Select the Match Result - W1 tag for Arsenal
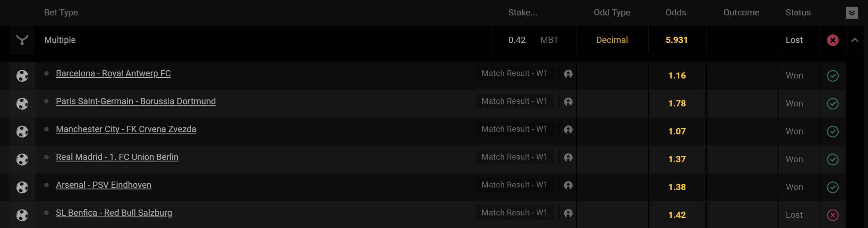The height and width of the screenshot is (228, 868). [x=514, y=185]
